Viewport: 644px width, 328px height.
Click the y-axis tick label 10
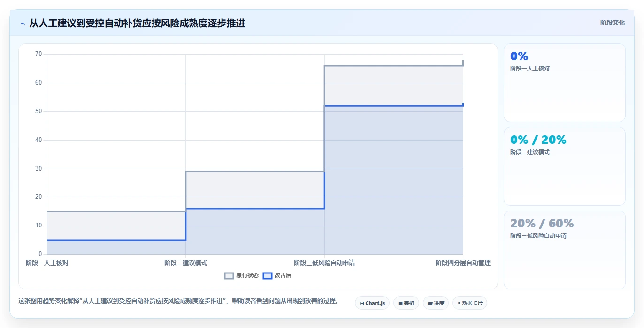tap(38, 226)
